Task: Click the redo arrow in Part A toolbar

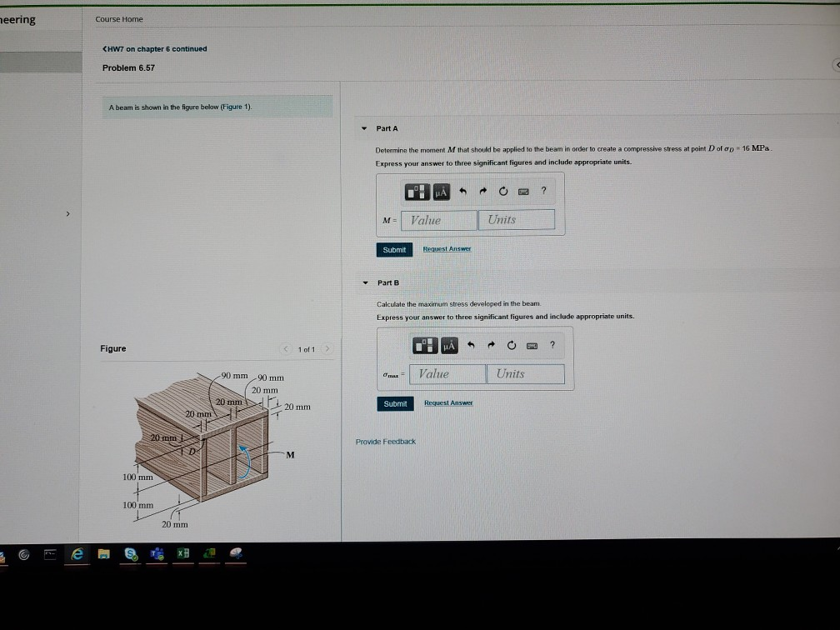Action: click(483, 192)
